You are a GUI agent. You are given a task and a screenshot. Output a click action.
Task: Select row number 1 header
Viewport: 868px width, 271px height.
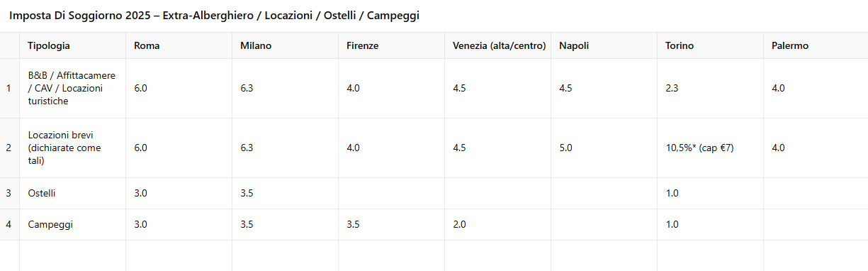[x=9, y=89]
